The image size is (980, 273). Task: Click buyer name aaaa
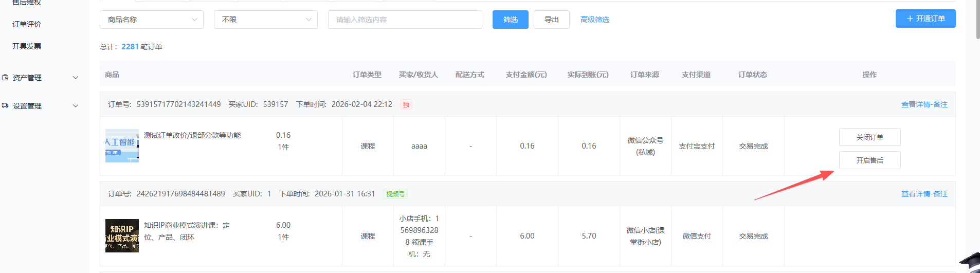tap(419, 146)
